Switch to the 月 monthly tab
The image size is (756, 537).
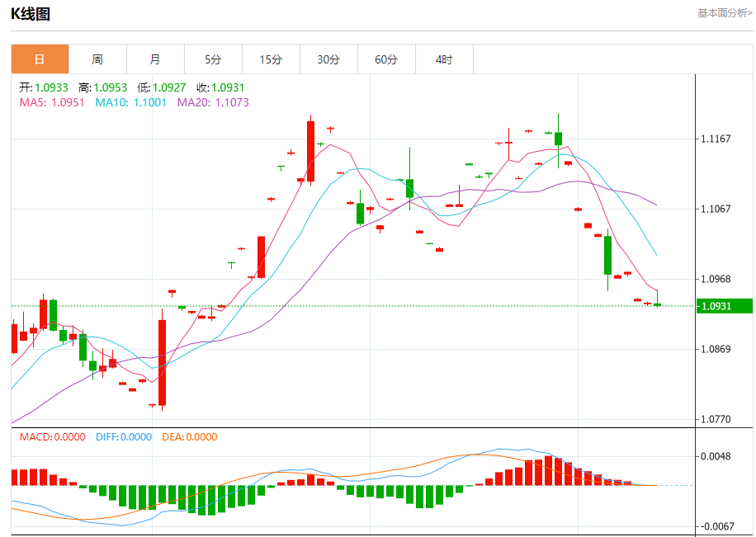tap(156, 59)
